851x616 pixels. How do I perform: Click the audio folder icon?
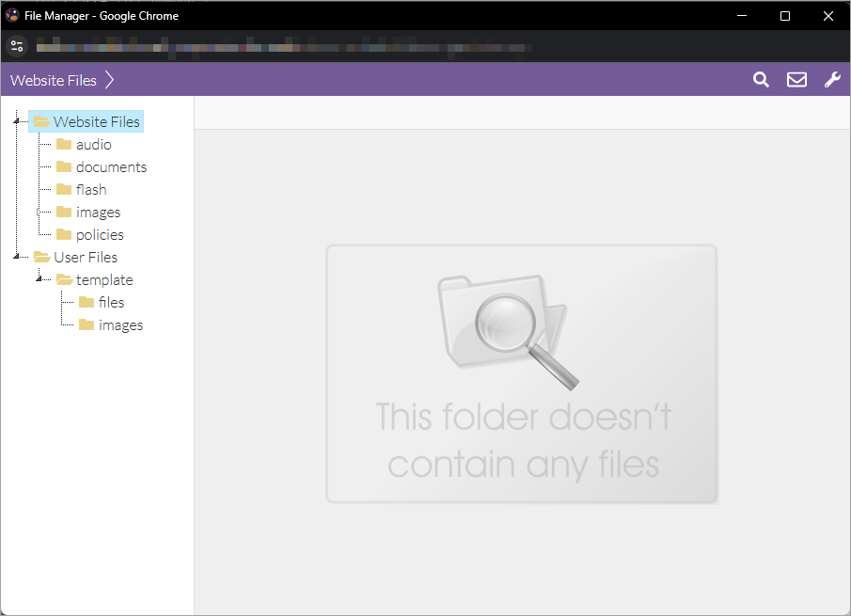point(64,144)
